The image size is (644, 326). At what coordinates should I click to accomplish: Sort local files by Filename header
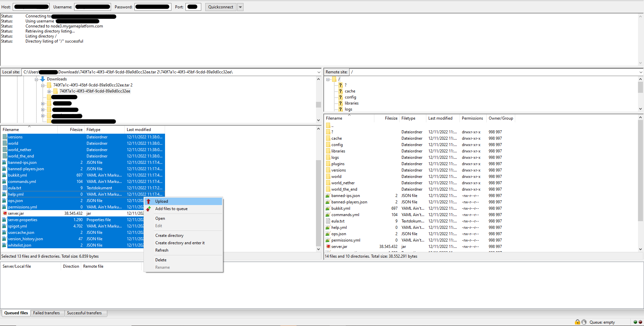[29, 130]
